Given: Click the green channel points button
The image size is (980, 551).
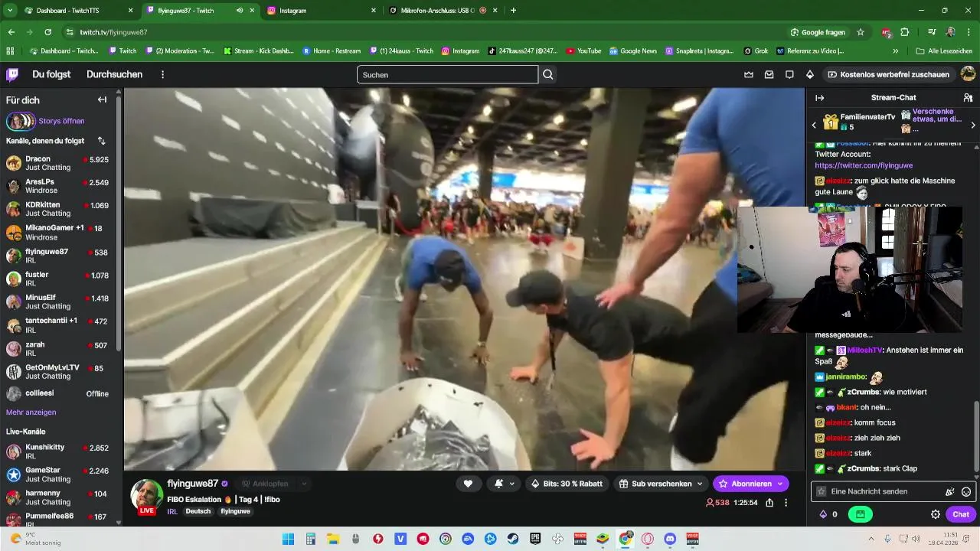Looking at the screenshot, I should 860,514.
